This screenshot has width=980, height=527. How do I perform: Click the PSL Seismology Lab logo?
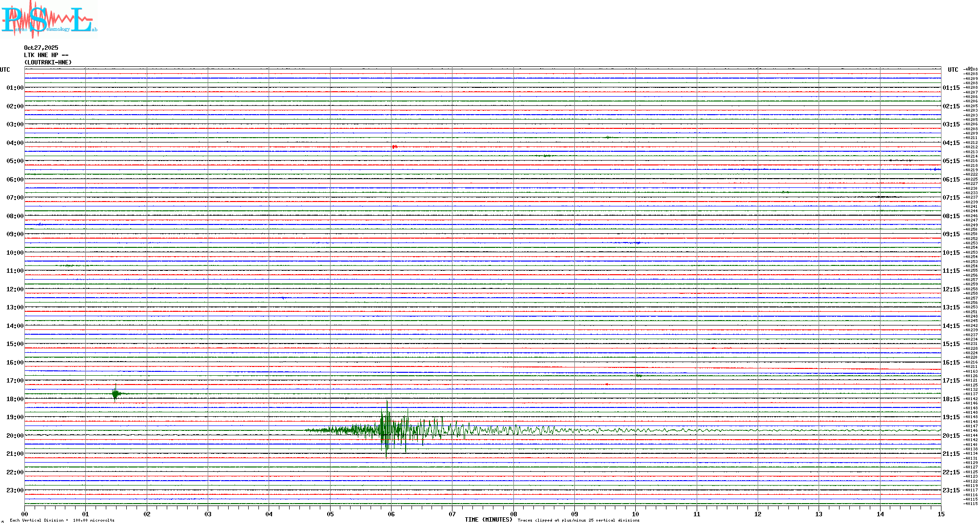[49, 20]
